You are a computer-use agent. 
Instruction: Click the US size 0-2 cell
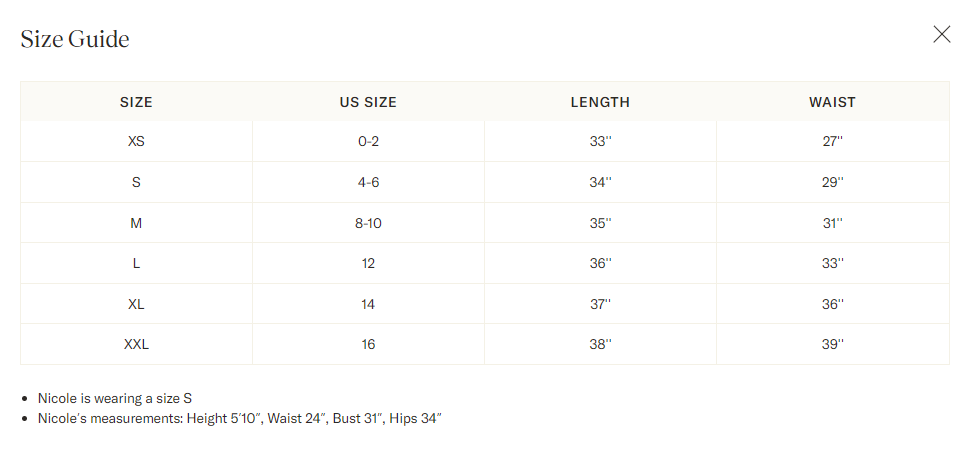[368, 141]
